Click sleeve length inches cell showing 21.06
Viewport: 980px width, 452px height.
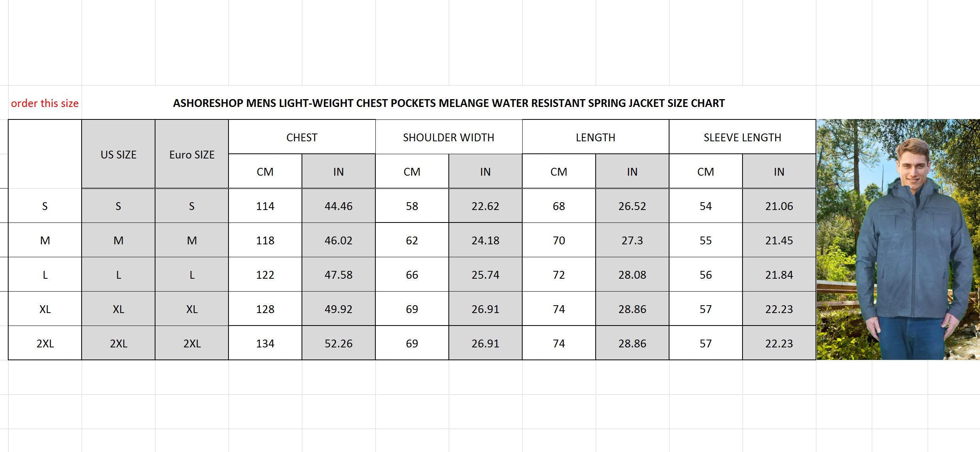(x=779, y=206)
